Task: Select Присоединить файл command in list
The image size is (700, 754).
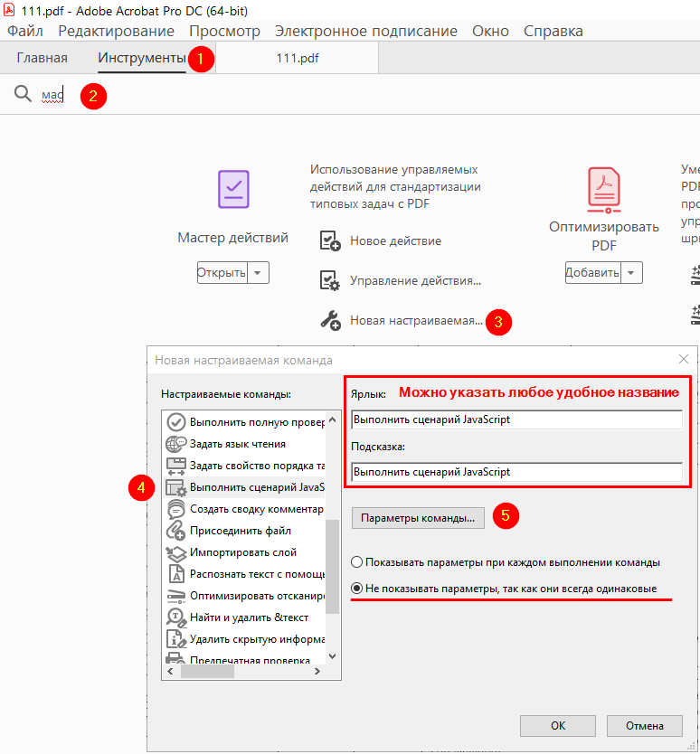Action: 242,531
